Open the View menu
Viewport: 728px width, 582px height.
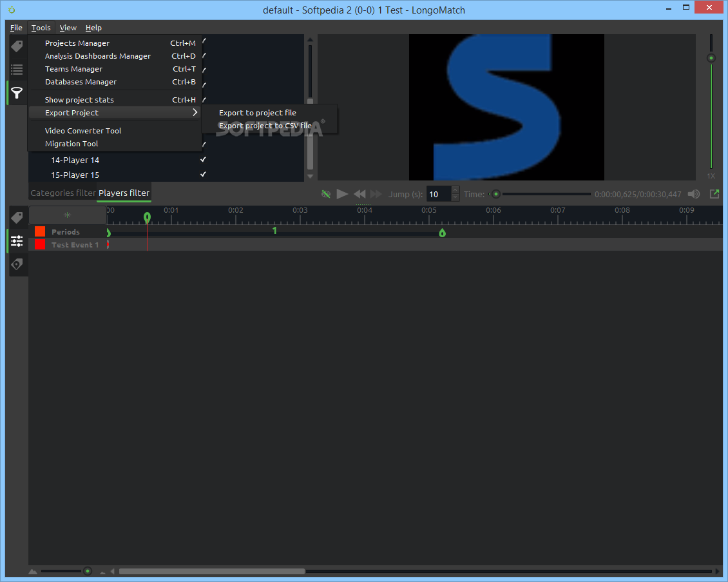click(68, 28)
